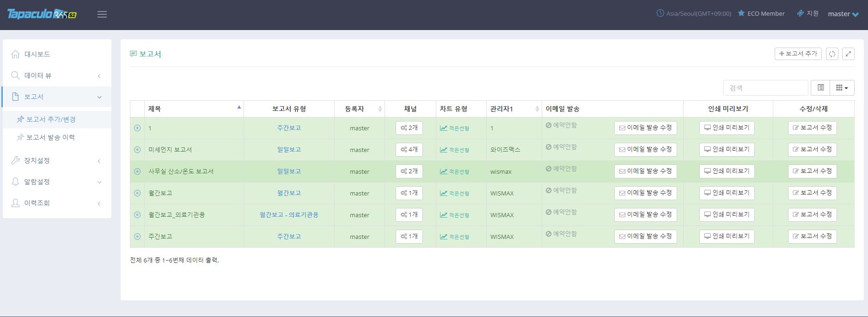Click 보고서 수정 for report 1
The image size is (868, 317).
(x=812, y=128)
